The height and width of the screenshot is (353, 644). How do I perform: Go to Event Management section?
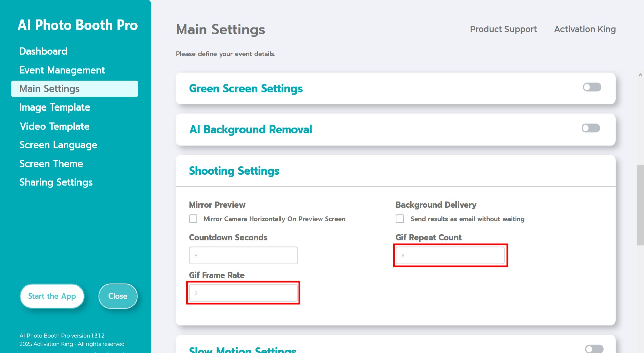pyautogui.click(x=62, y=70)
